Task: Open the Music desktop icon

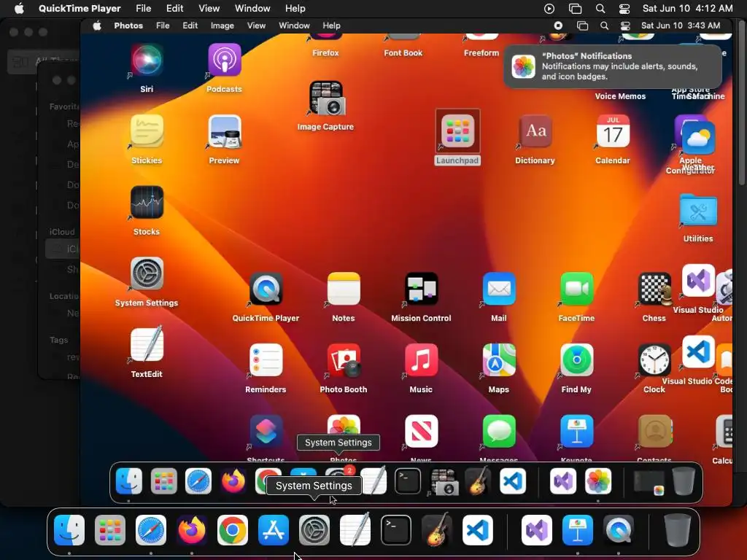Action: coord(421,360)
